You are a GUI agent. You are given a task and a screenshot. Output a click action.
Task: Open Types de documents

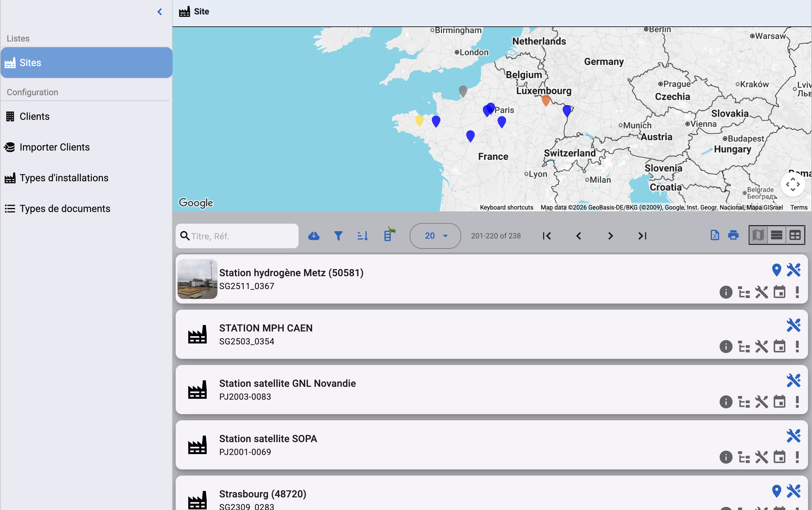coord(86,208)
